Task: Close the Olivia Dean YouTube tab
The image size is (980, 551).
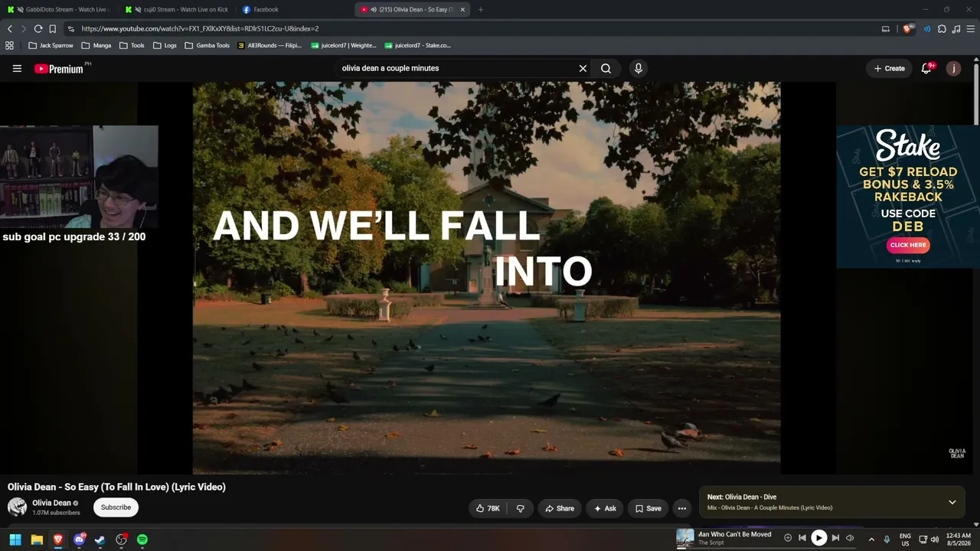Action: [462, 9]
